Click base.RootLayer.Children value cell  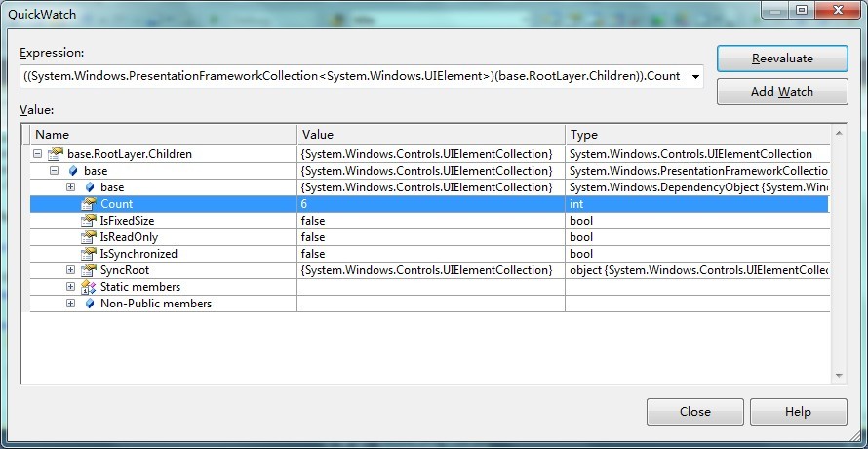[x=431, y=154]
